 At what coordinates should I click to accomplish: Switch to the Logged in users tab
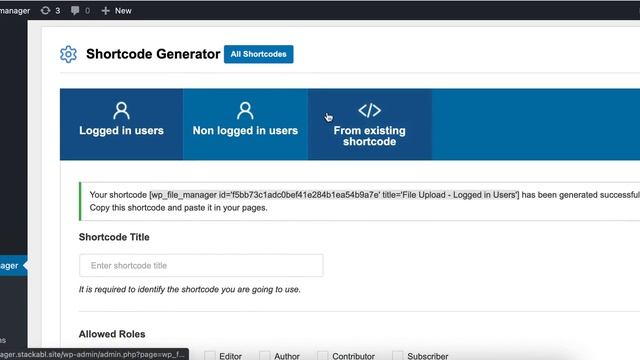pyautogui.click(x=121, y=124)
